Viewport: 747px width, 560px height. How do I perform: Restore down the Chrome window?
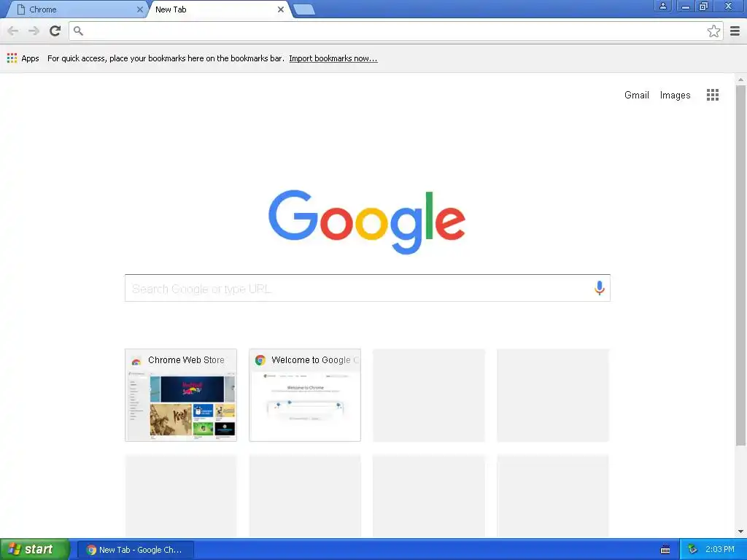703,6
